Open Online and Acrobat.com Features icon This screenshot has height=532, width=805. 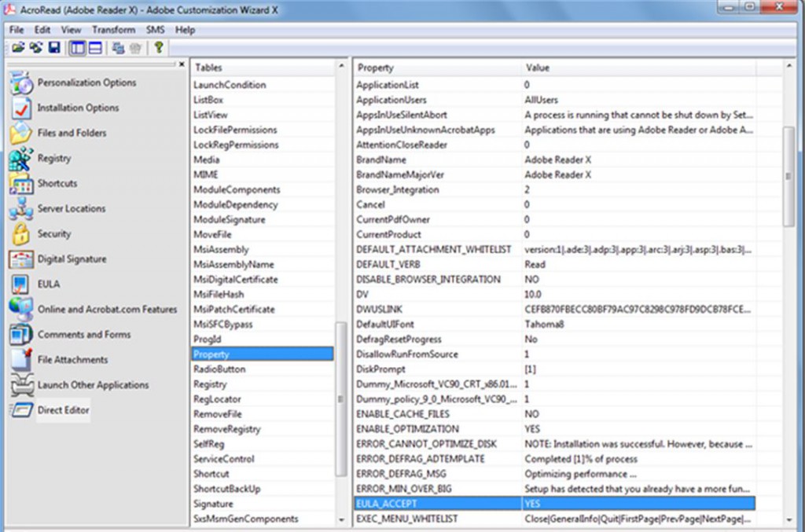(21, 310)
